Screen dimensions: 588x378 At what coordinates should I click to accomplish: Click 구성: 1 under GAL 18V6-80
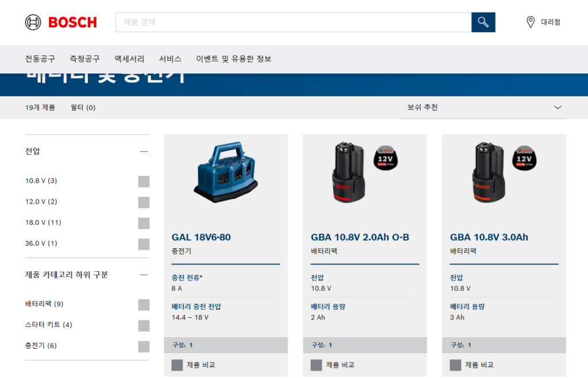(182, 345)
